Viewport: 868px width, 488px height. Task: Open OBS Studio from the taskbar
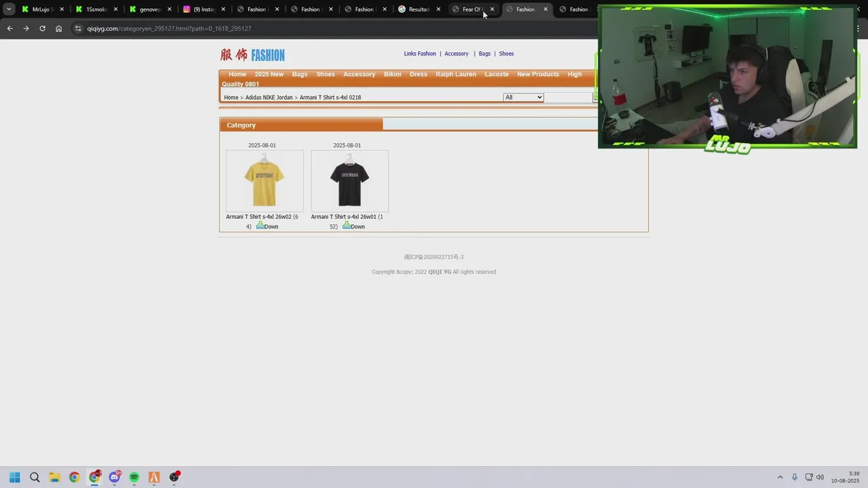(x=174, y=477)
